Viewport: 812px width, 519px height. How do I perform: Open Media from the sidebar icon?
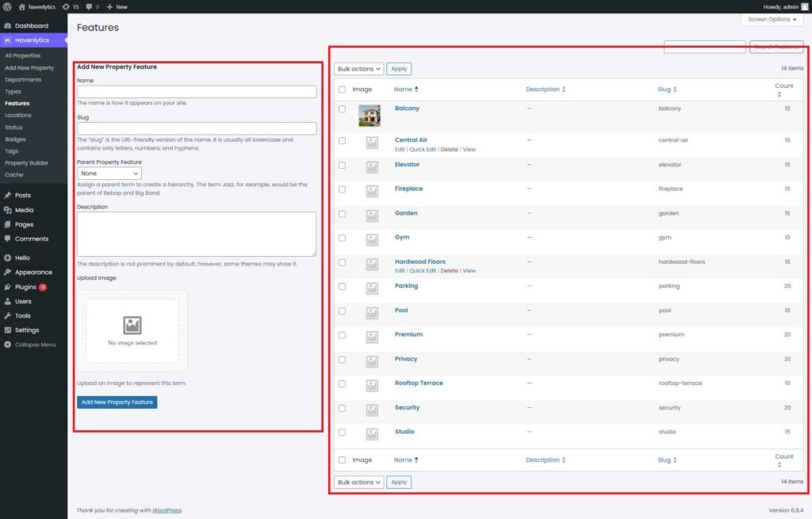pos(7,210)
